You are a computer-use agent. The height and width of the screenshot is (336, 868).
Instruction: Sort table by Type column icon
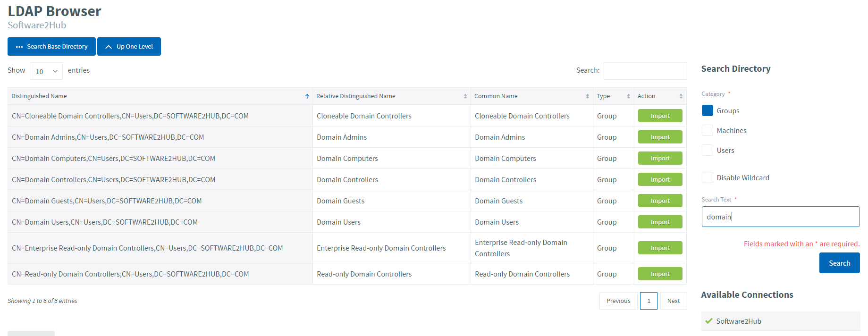click(x=628, y=96)
